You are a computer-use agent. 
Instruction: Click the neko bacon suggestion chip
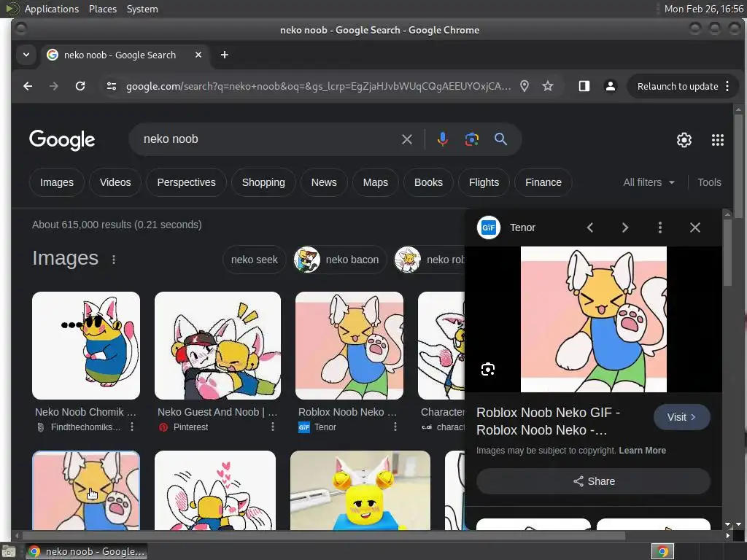340,260
